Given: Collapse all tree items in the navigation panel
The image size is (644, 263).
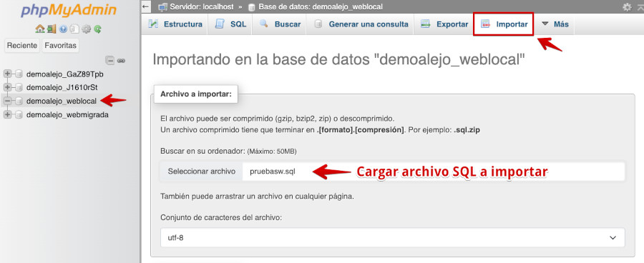Looking at the screenshot, I should coord(110,61).
